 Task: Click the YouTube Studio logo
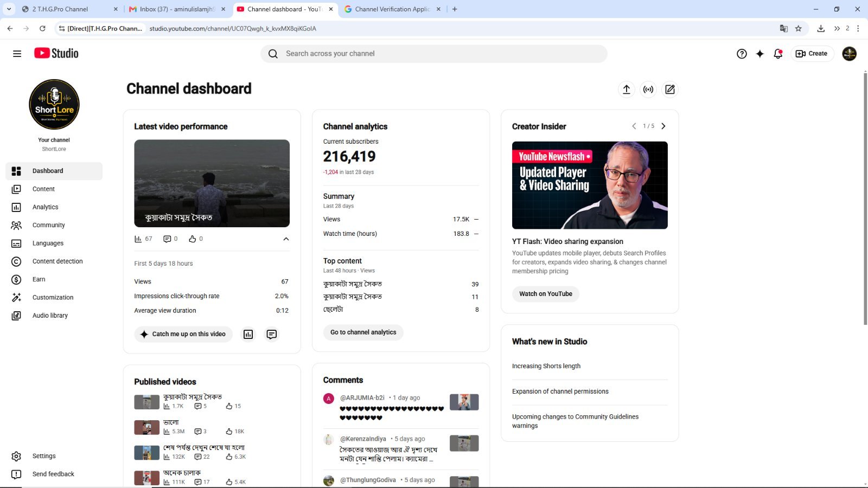point(56,53)
